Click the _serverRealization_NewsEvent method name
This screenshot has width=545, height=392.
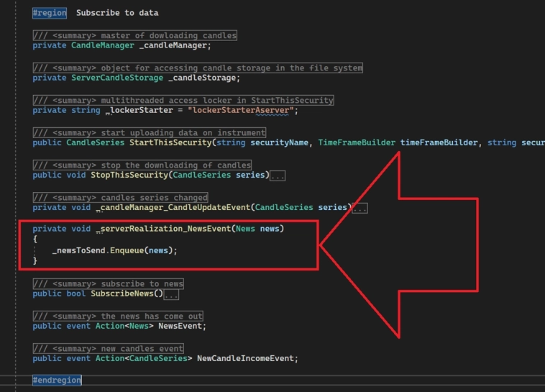(x=163, y=229)
